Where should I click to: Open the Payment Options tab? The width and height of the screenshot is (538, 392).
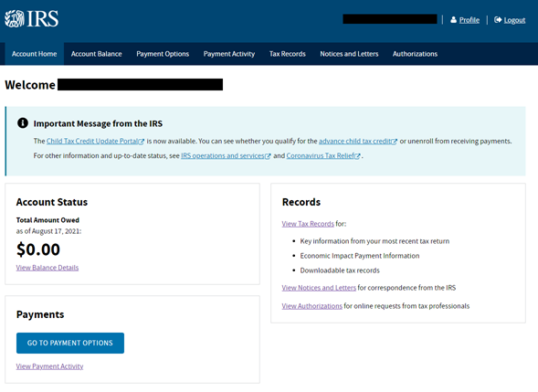click(x=163, y=54)
